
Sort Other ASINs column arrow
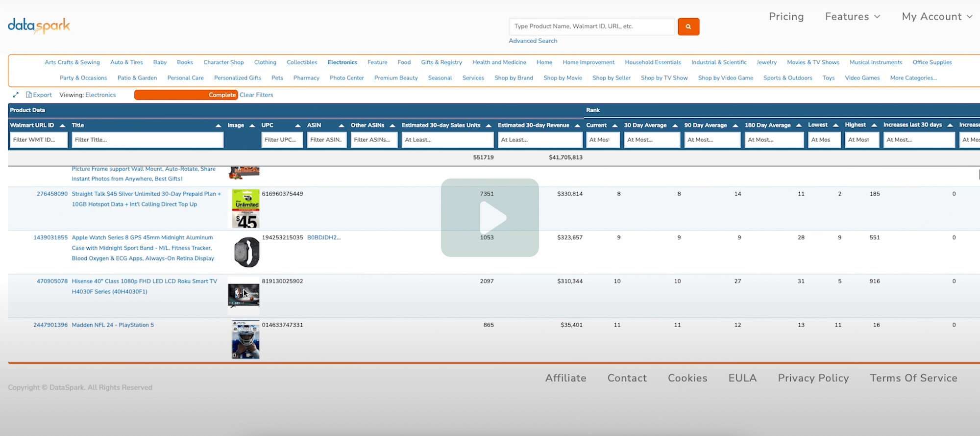(x=392, y=126)
